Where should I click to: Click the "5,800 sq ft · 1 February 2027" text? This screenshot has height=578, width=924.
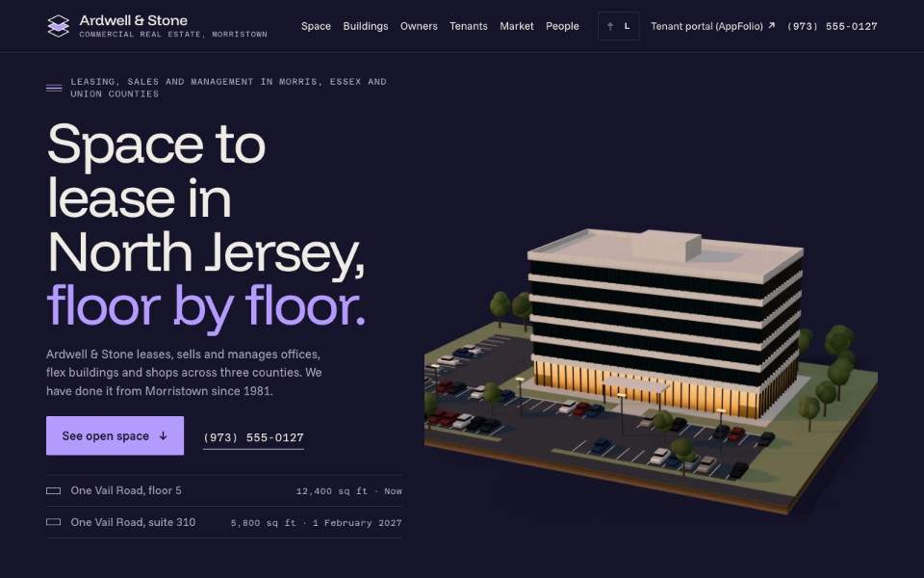[x=317, y=523]
